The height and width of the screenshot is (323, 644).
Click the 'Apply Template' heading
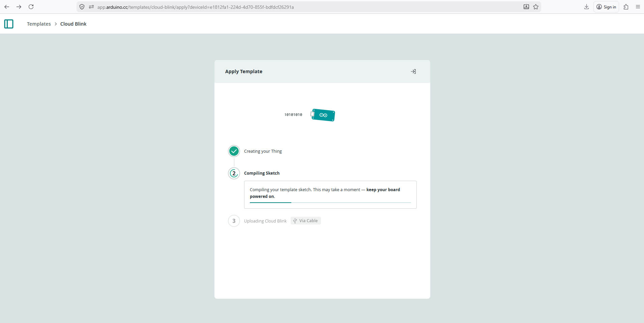click(x=244, y=71)
